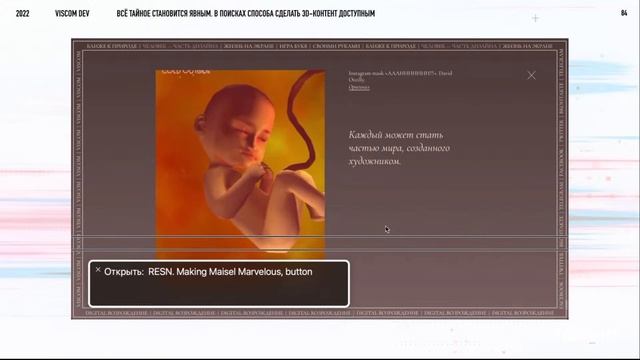
Task: Dismiss the VoiceOver caption panel with its small x
Action: coord(98,269)
